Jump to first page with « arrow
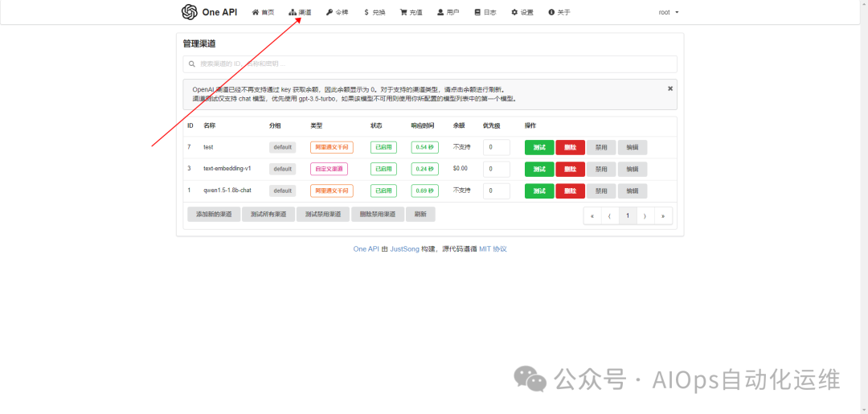The image size is (868, 414). [592, 216]
